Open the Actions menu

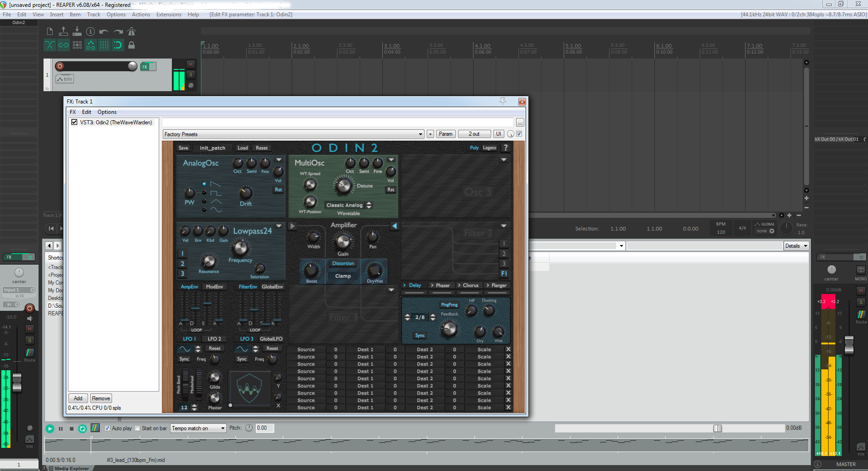pos(141,15)
